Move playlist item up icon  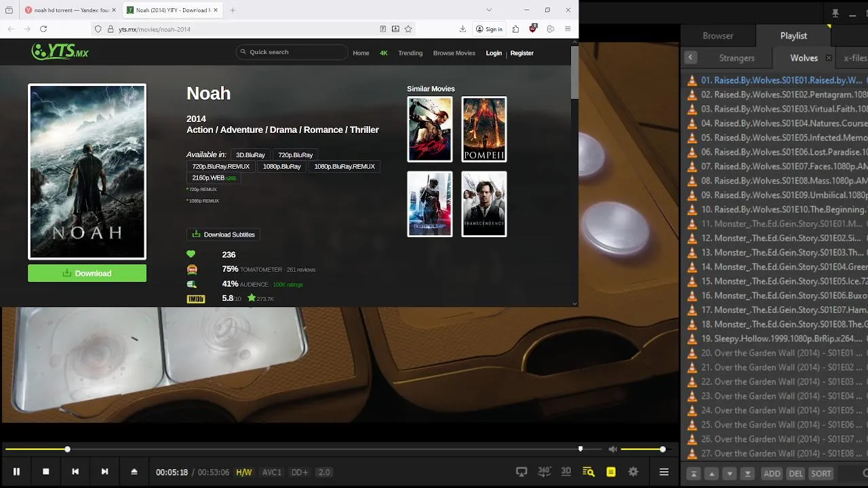tap(711, 473)
